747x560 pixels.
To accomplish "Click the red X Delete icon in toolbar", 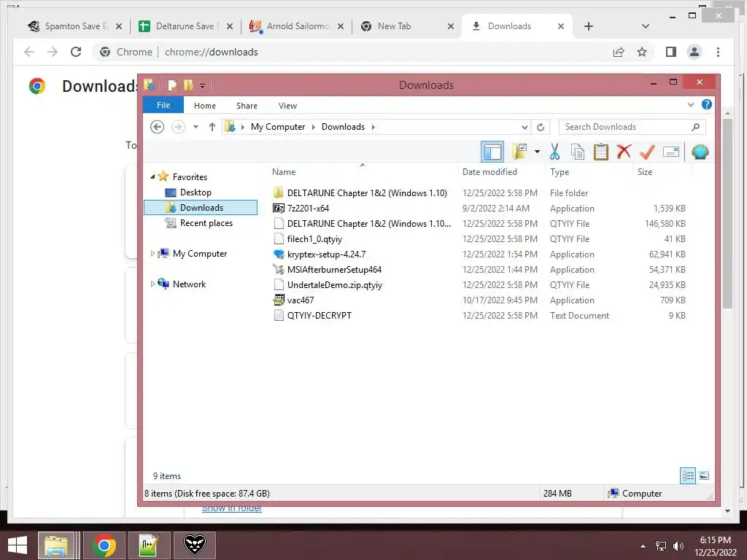I will [x=624, y=152].
